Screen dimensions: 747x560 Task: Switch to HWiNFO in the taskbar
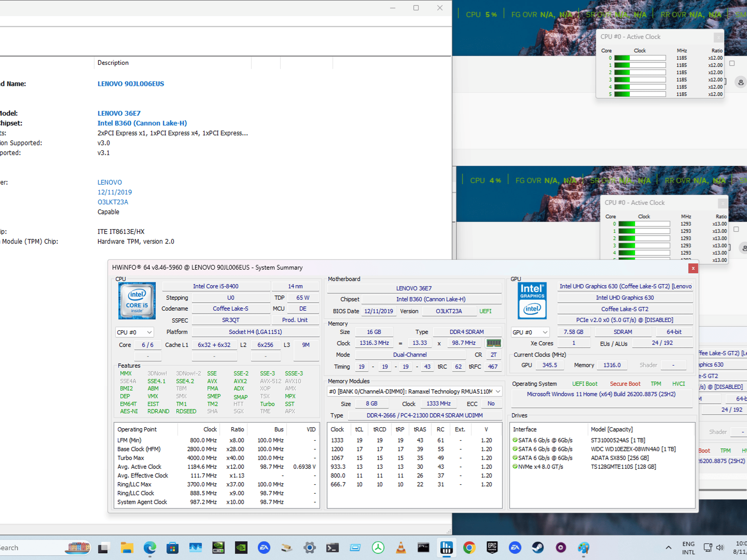pyautogui.click(x=446, y=548)
